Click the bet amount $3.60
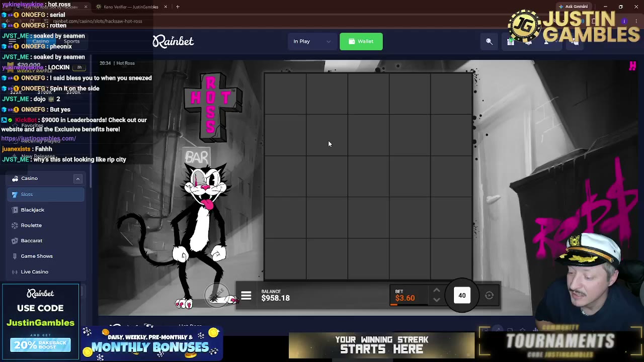Viewport: 644px width, 362px height. (405, 298)
